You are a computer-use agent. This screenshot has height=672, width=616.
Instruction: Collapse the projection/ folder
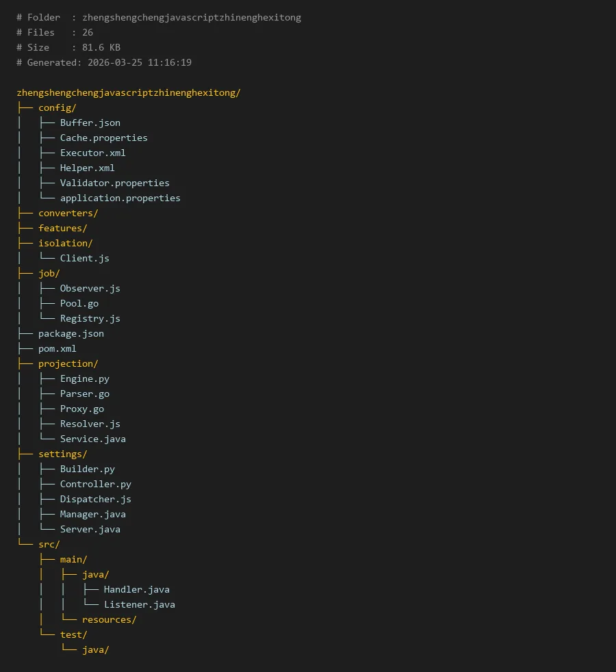68,363
